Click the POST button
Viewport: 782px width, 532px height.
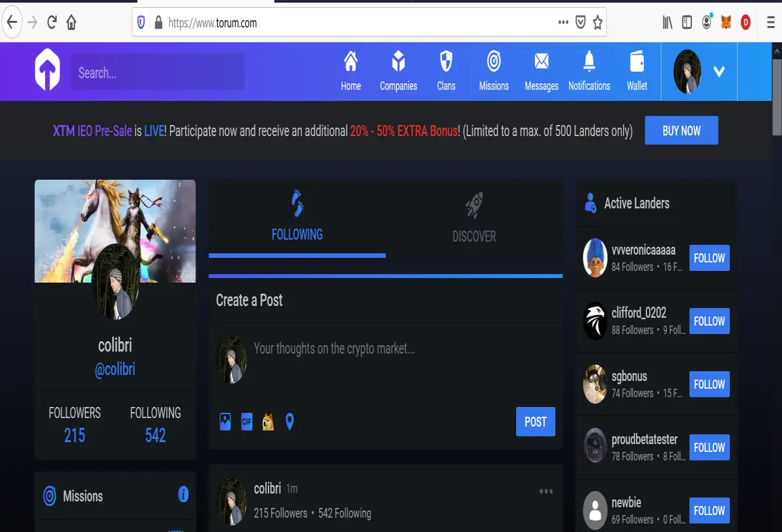click(x=536, y=422)
